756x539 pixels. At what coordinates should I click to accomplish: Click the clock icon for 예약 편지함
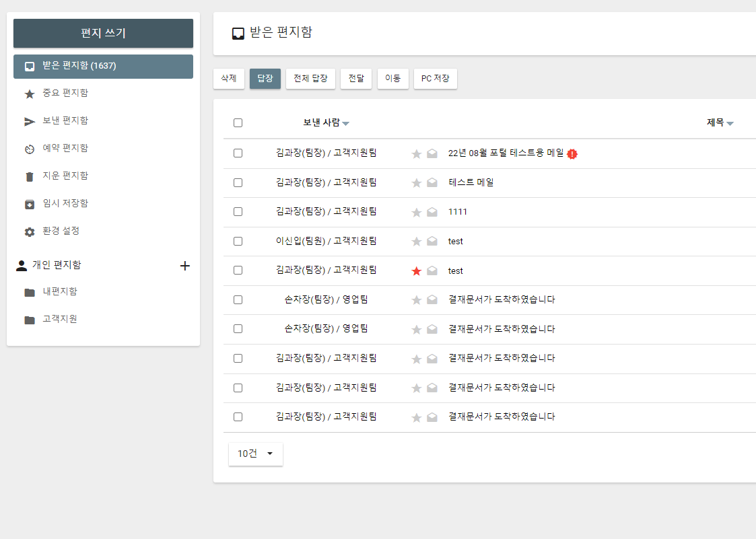point(30,149)
